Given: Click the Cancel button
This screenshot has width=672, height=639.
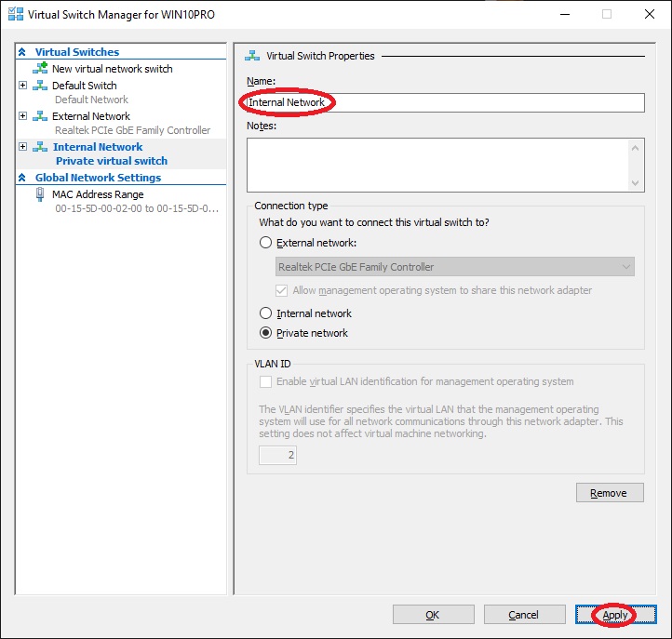Looking at the screenshot, I should tap(525, 615).
